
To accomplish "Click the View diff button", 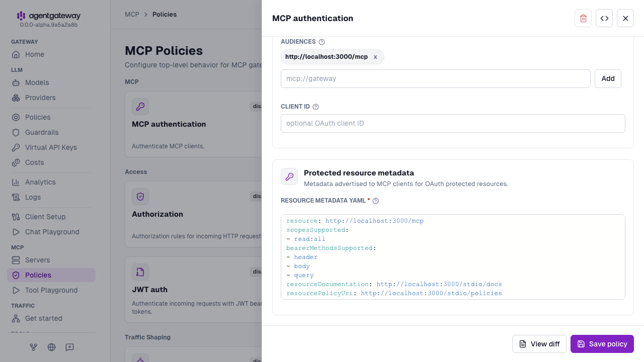I will [539, 344].
